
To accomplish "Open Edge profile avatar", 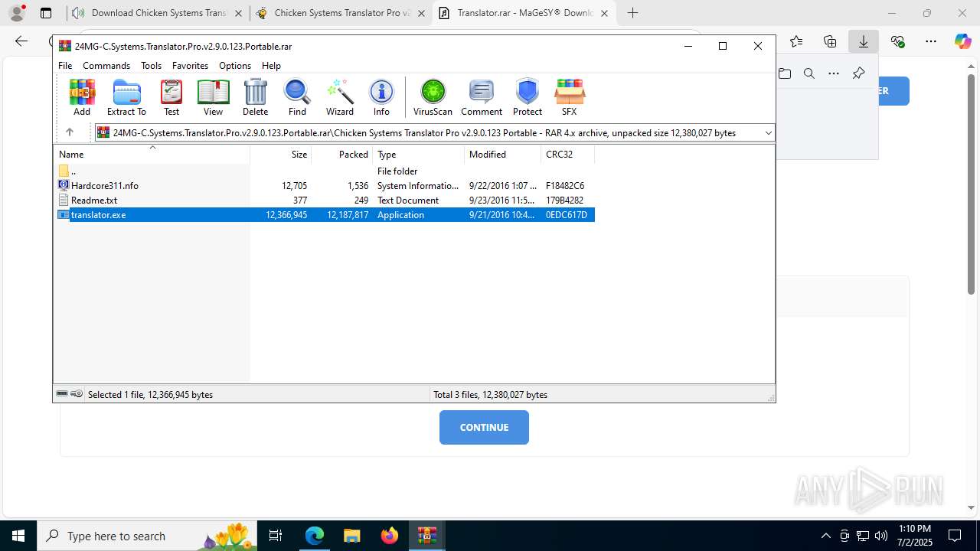I will click(x=17, y=13).
